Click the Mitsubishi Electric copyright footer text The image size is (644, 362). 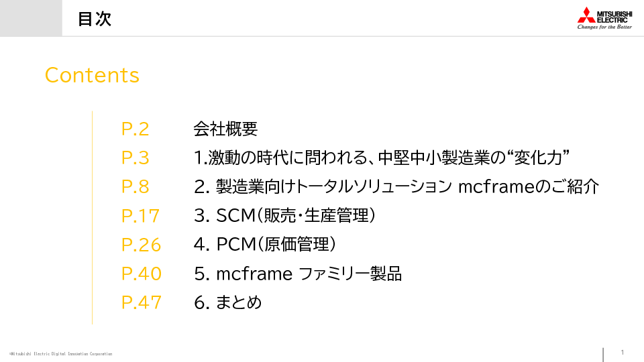coord(60,353)
